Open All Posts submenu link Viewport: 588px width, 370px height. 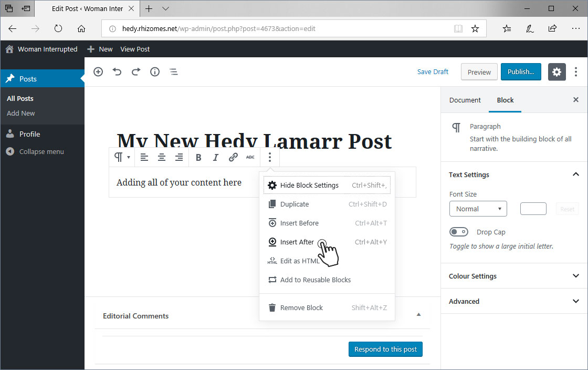(x=20, y=98)
